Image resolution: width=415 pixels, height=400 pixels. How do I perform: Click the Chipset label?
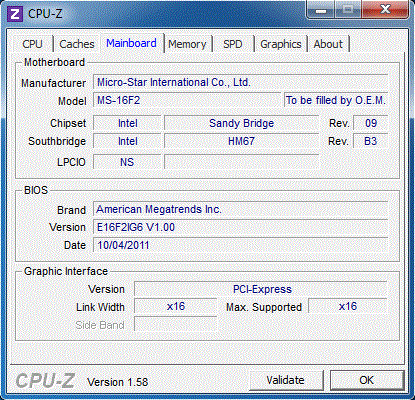[x=68, y=123]
